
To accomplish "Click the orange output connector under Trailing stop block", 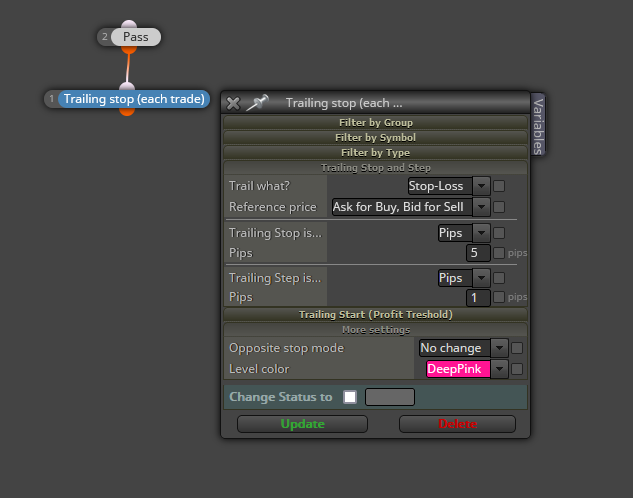I will 127,112.
